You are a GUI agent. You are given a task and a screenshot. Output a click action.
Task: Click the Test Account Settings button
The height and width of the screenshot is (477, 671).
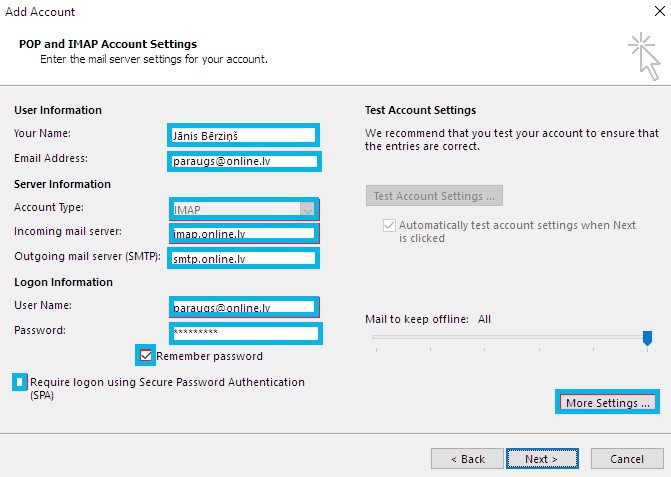point(434,196)
